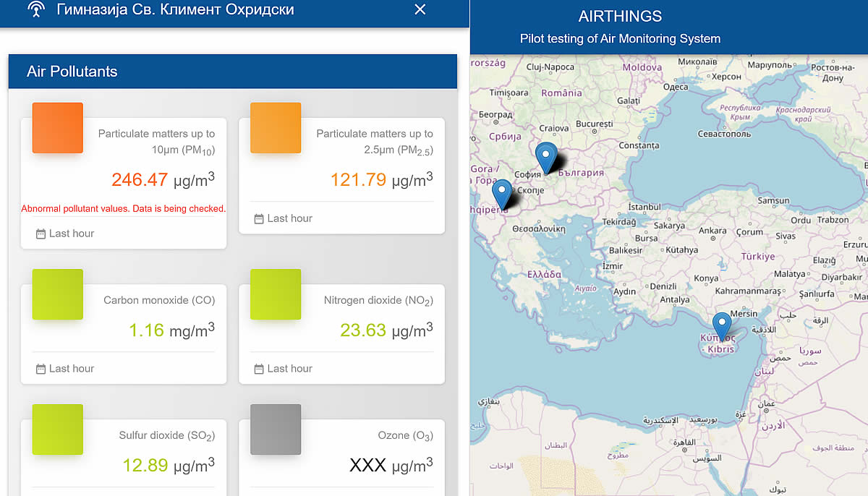Click the İzmir label on the map

612,266
